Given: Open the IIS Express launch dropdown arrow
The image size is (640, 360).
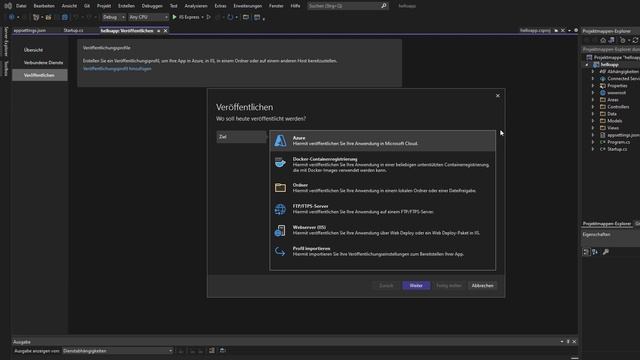Looking at the screenshot, I should coord(202,17).
